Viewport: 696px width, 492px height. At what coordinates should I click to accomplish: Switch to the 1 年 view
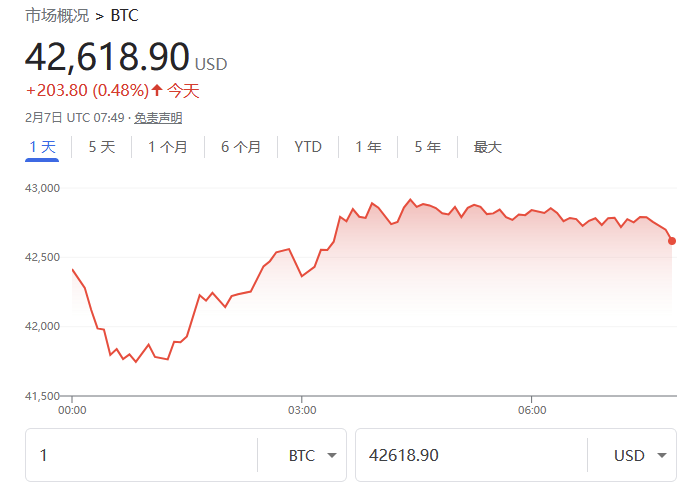pos(368,147)
